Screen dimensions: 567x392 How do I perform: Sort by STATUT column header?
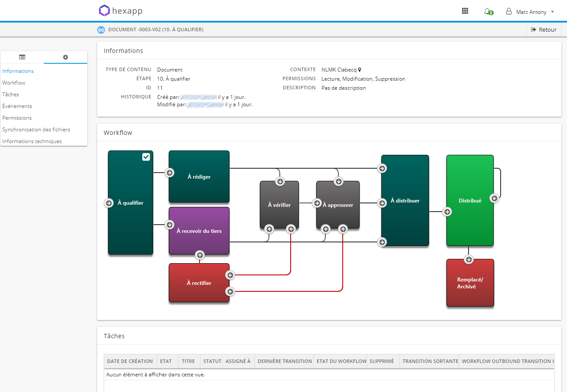pos(211,361)
